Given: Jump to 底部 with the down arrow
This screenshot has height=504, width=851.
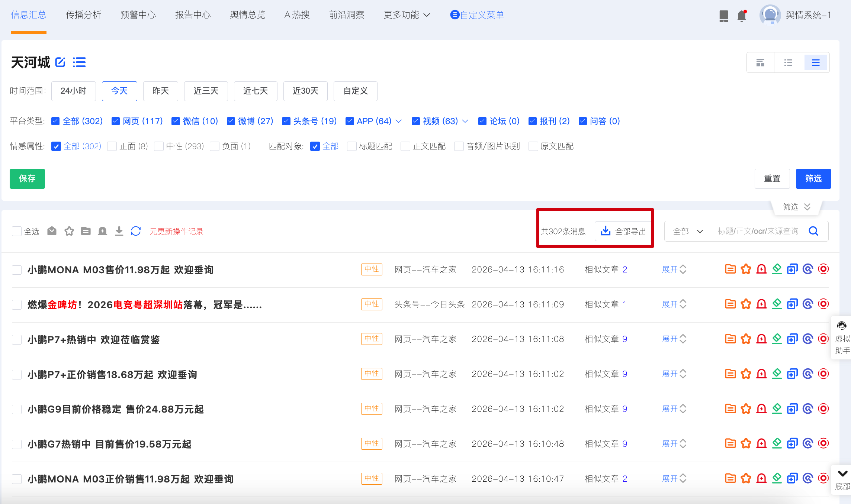Looking at the screenshot, I should [x=842, y=479].
